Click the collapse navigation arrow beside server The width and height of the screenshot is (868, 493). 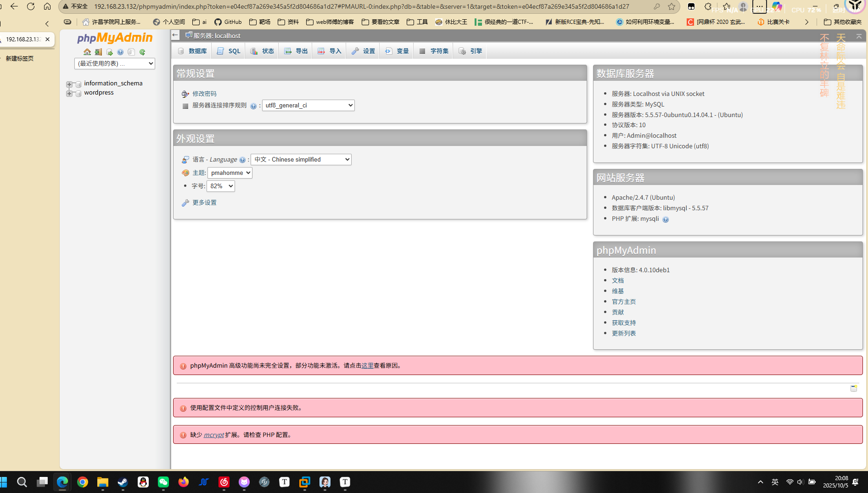coord(175,35)
